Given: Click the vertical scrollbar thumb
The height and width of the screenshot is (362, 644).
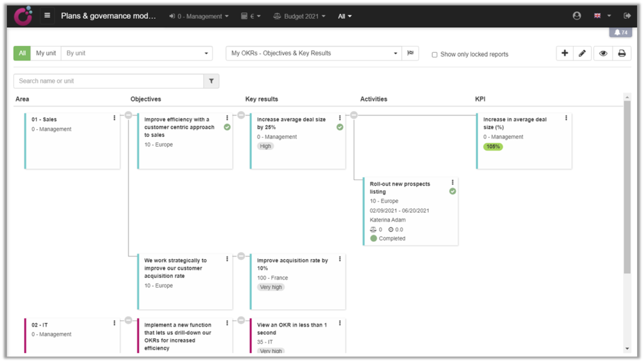Looking at the screenshot, I should 627,187.
